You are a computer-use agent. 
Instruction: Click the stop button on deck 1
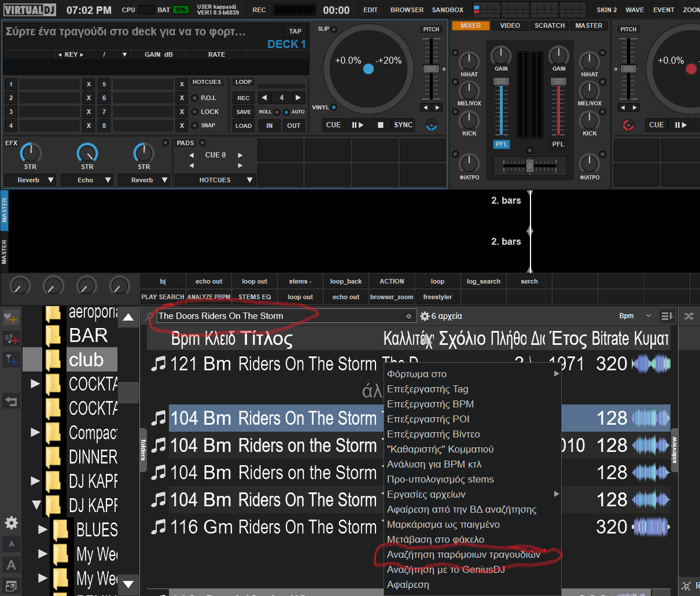tap(380, 125)
